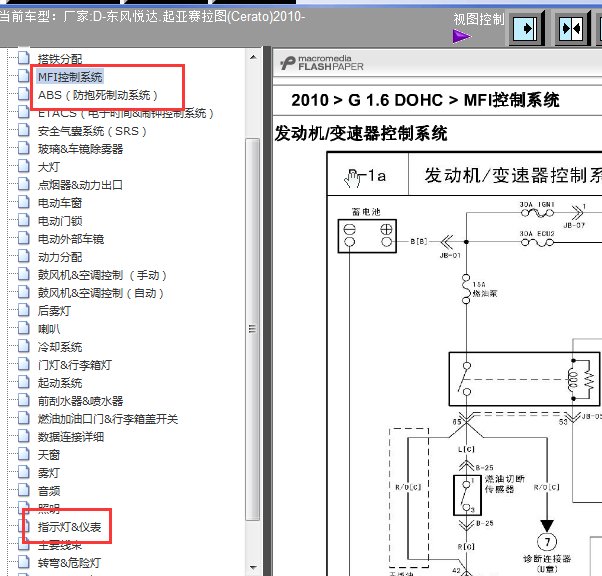This screenshot has width=602, height=576.
Task: Select 冷却系统 item
Action: [x=60, y=347]
